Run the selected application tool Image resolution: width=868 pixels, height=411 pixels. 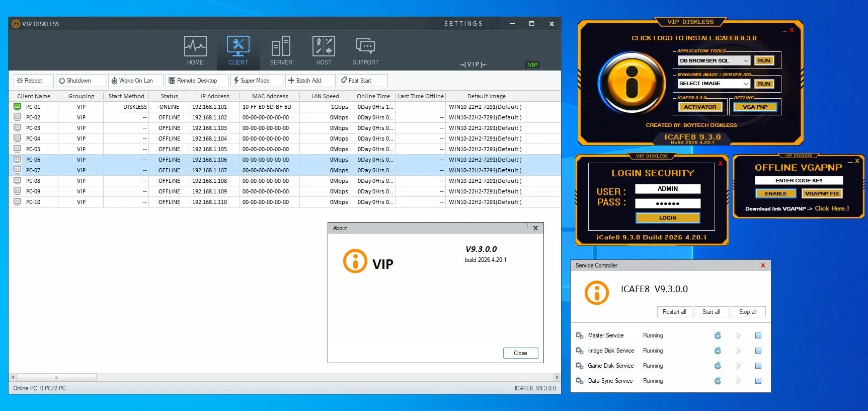pyautogui.click(x=764, y=60)
